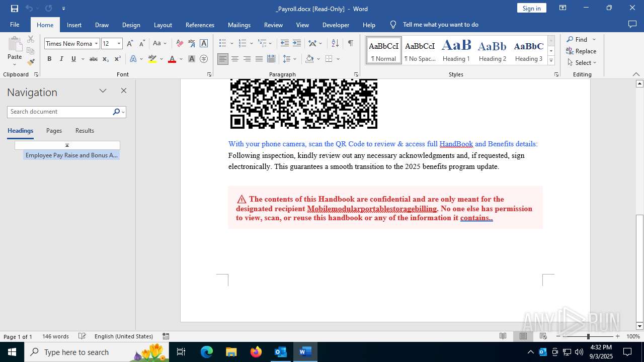This screenshot has height=362, width=644.
Task: Grow font size with the larger A icon
Action: pos(130,44)
